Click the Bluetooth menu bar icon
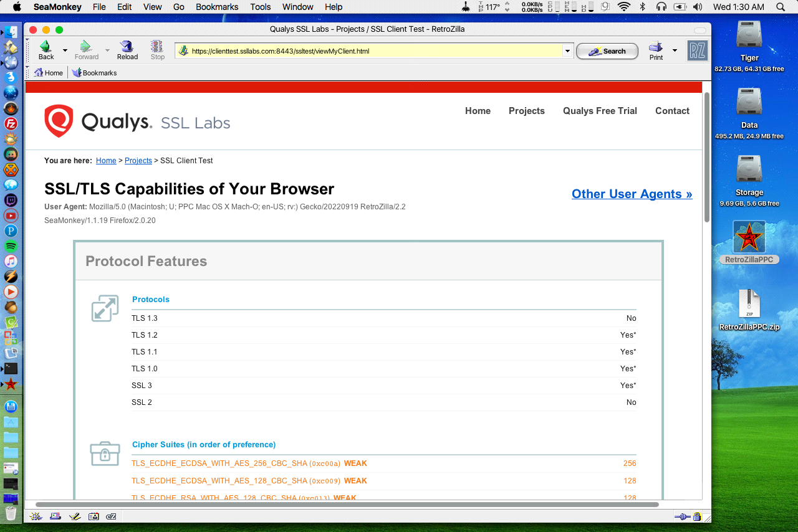 click(x=643, y=7)
